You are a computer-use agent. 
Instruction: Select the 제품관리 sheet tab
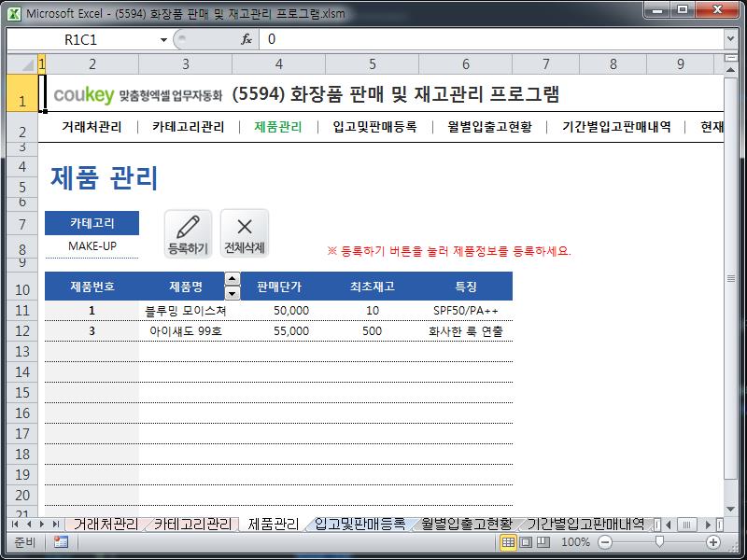click(274, 525)
